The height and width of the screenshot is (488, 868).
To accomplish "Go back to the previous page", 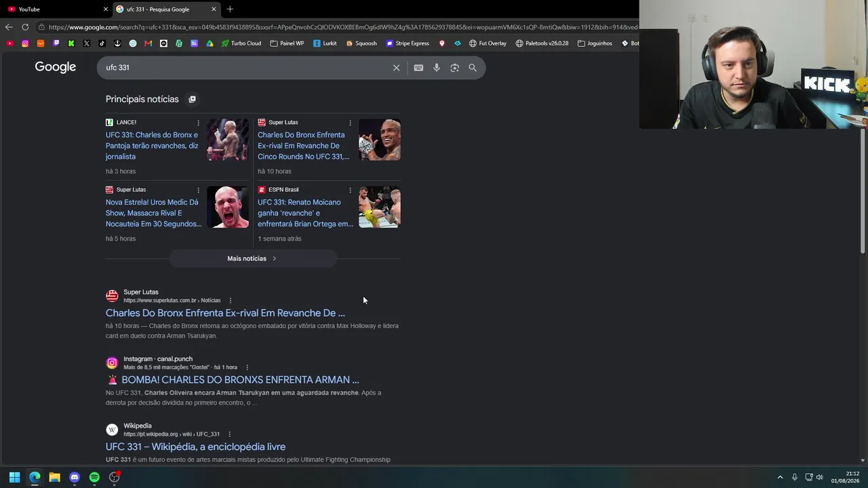I will 8,27.
